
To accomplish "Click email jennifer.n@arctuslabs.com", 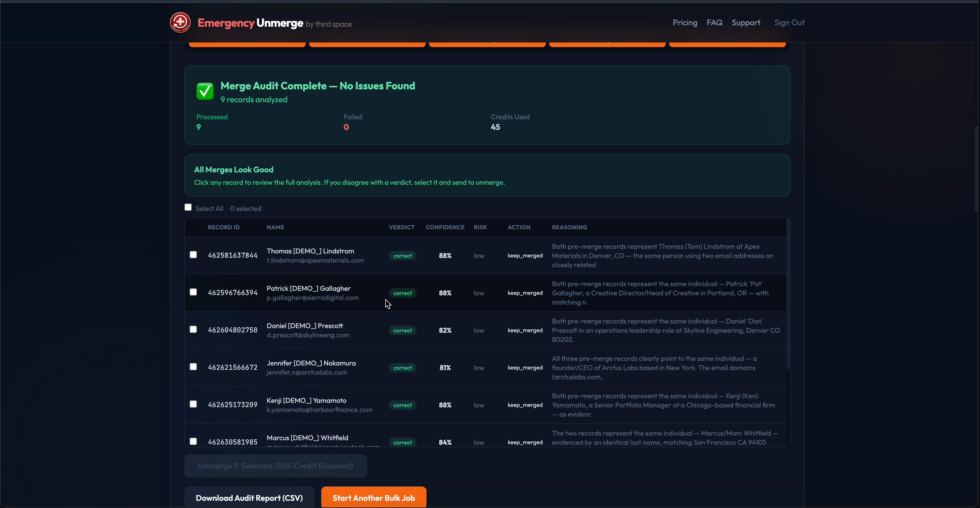I will (307, 372).
